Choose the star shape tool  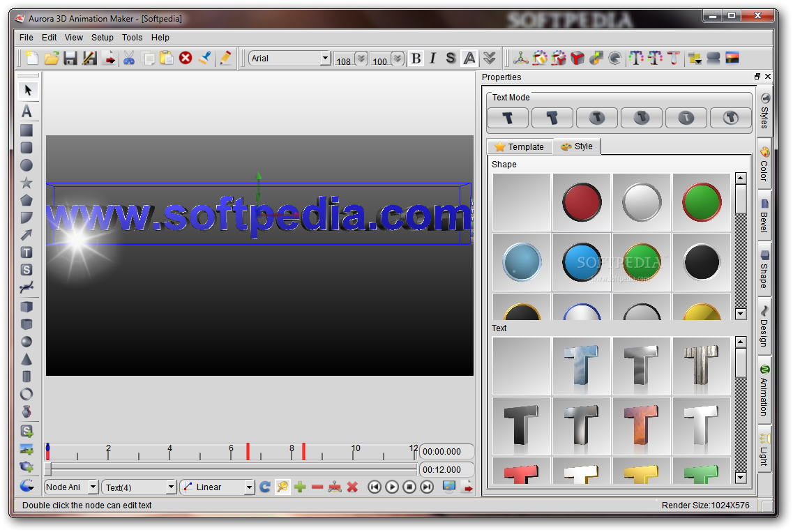[27, 183]
